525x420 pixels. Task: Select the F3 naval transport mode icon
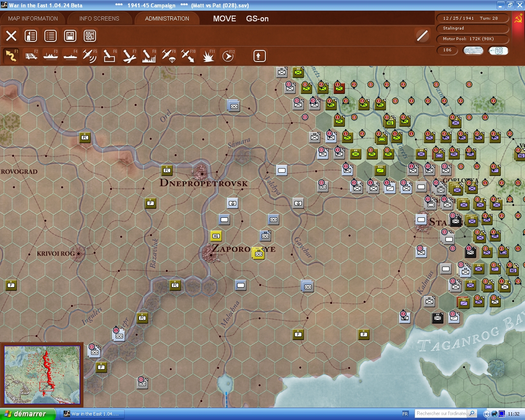click(x=51, y=56)
